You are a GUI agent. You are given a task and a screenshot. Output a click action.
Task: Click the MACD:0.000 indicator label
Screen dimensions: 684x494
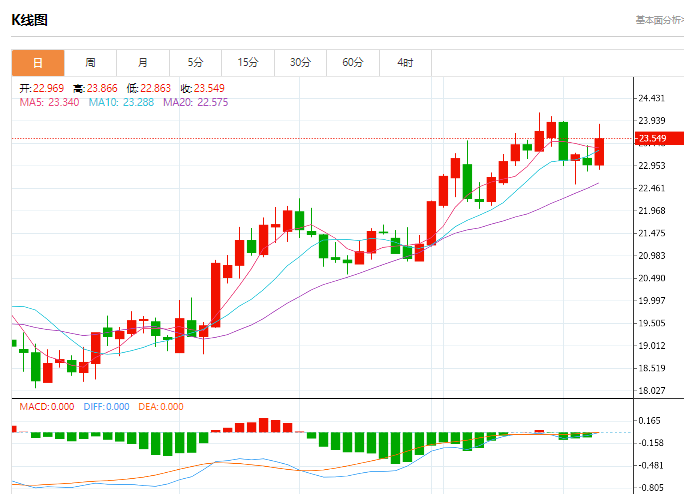pos(47,407)
